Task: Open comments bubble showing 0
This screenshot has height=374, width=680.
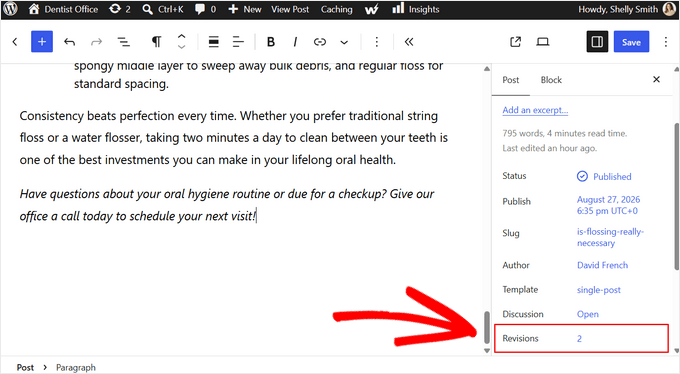Action: 205,9
